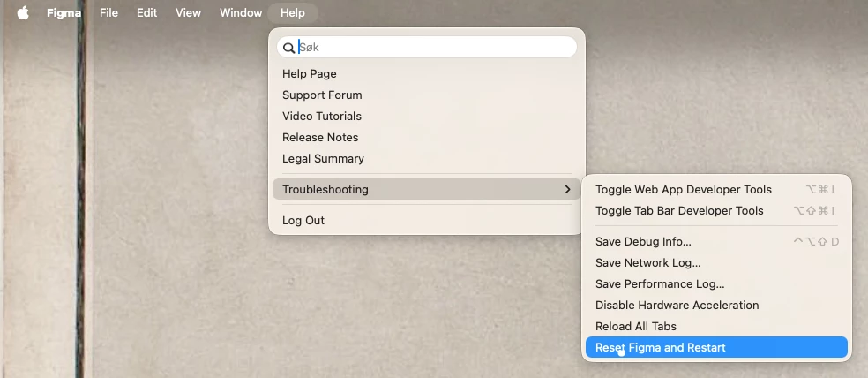Choose Reload All Tabs
The image size is (868, 378).
pos(716,326)
